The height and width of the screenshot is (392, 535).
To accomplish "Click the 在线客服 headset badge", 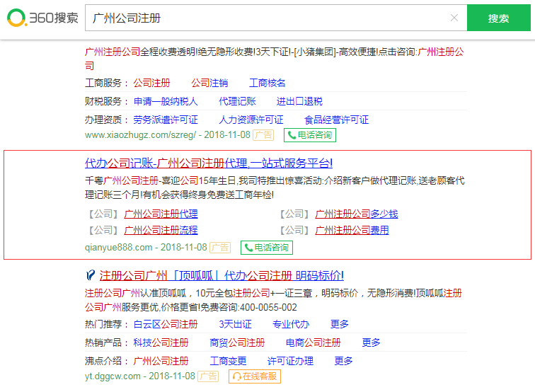I will 255,376.
